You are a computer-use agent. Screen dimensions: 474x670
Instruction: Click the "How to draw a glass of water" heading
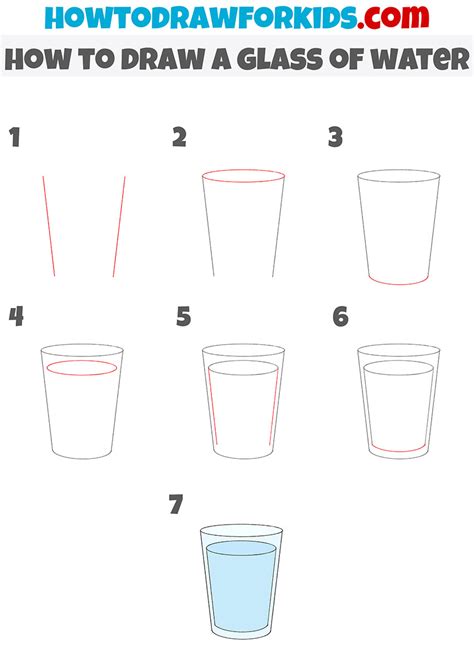237,59
